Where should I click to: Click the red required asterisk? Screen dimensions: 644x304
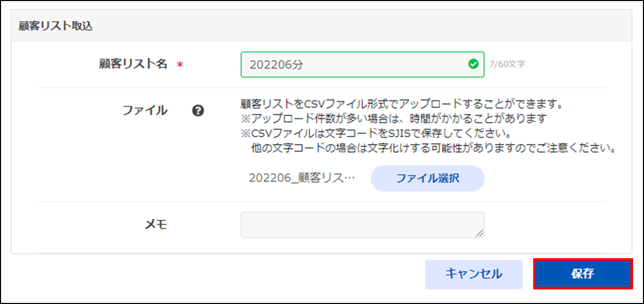pos(180,65)
